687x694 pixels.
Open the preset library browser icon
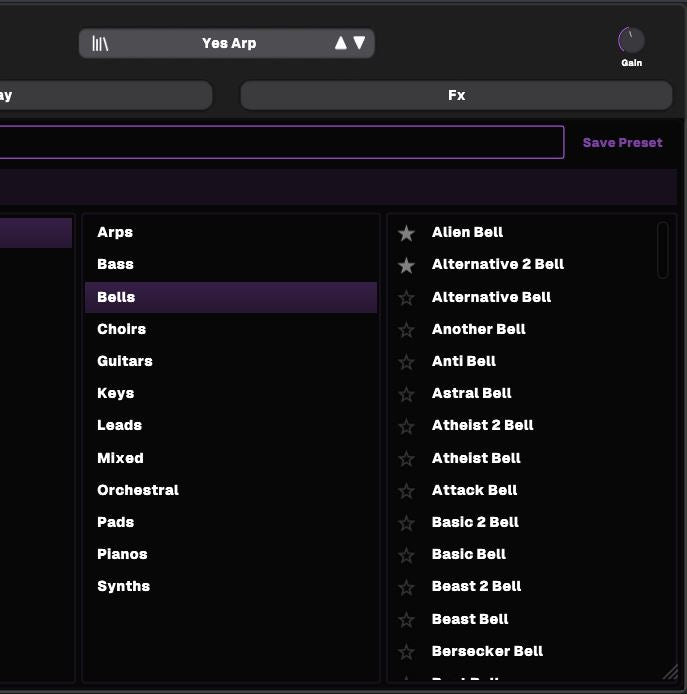[100, 43]
